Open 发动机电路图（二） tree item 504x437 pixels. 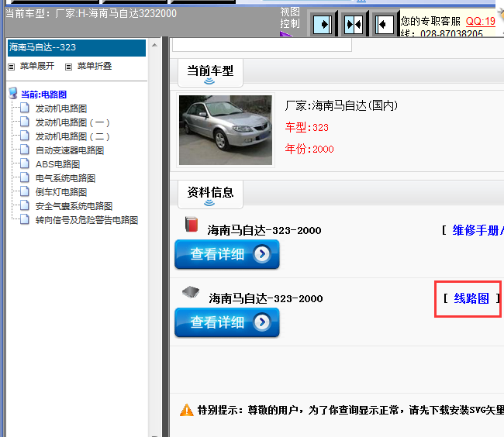click(73, 136)
